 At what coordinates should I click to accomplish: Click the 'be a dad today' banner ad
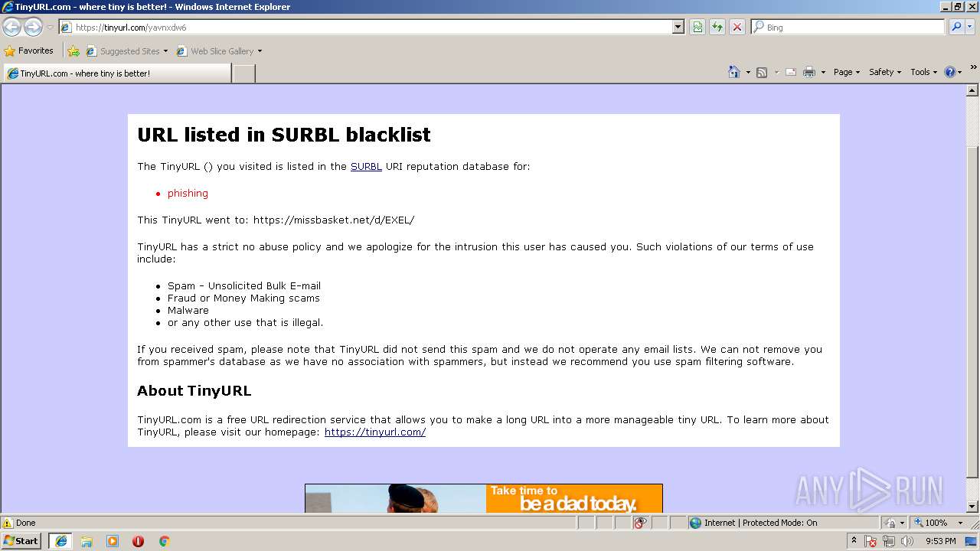[x=484, y=498]
